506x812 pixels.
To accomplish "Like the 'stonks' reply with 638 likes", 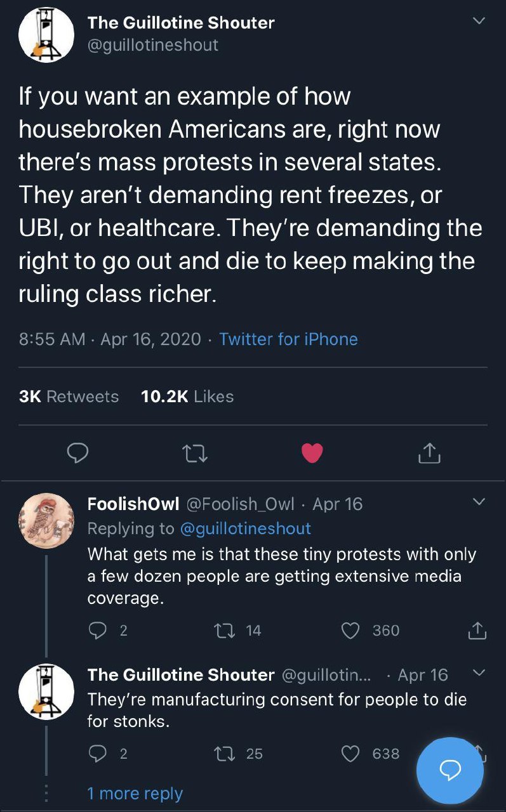I will pos(351,753).
